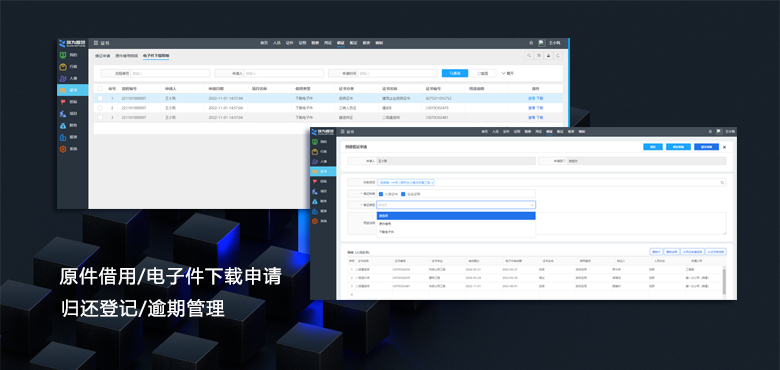Click the logo in the back window header
The image size is (780, 370).
[73, 43]
